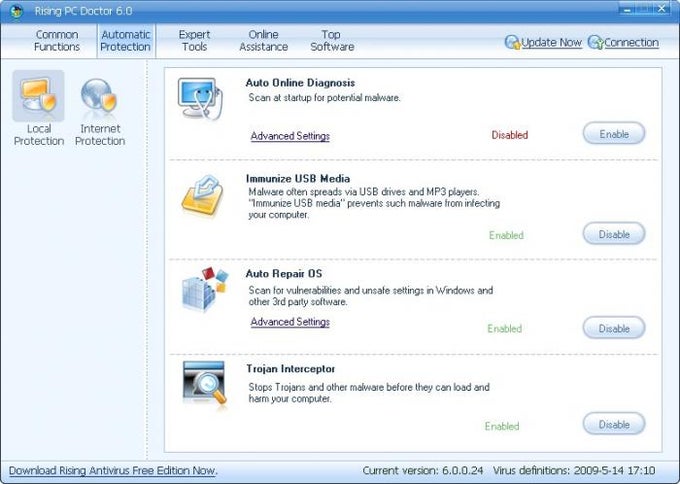Screen dimensions: 680x484
Task: Click the red Disabled status text
Action: 510,135
